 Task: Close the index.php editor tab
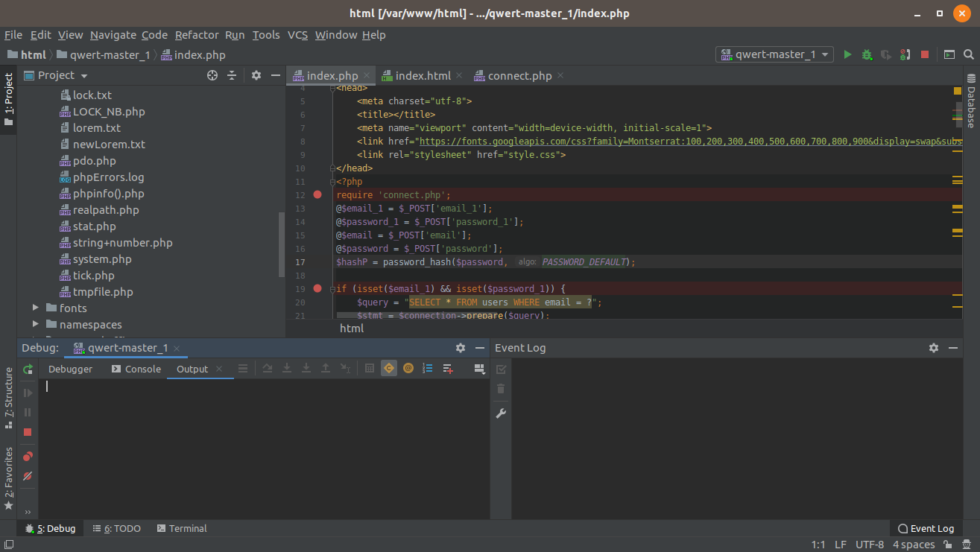click(367, 76)
